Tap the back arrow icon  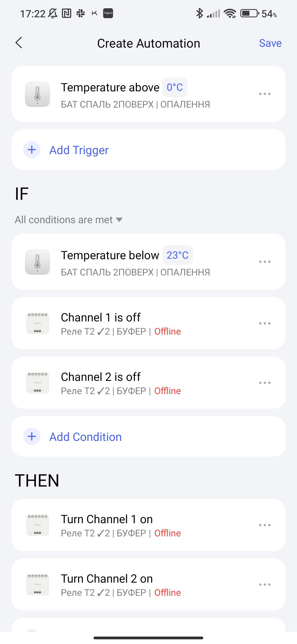coord(19,43)
